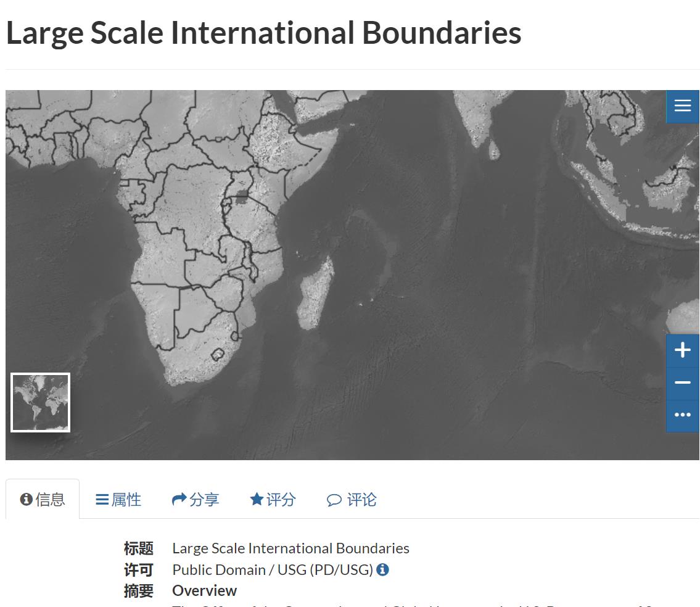Open the 分享 tab
The height and width of the screenshot is (607, 700).
(196, 499)
